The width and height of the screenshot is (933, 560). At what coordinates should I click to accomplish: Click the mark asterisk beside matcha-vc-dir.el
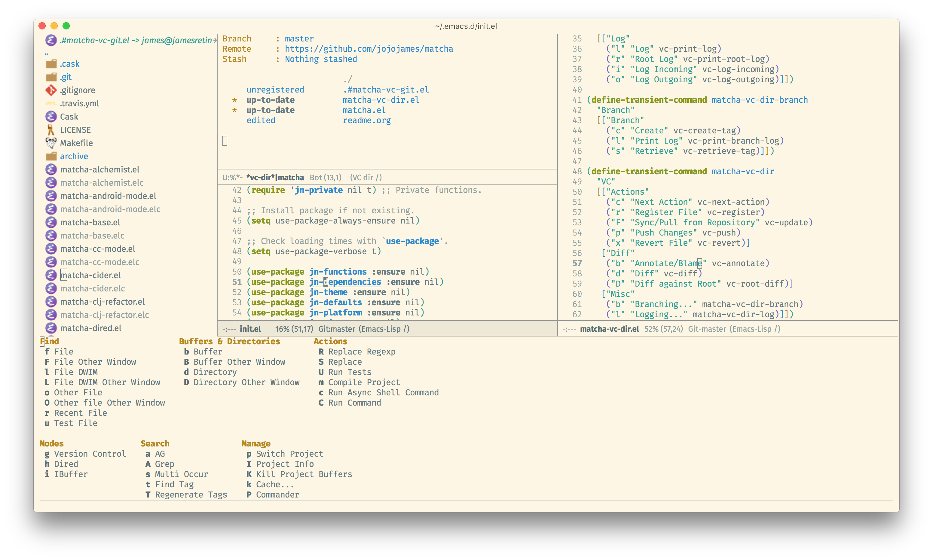(234, 100)
